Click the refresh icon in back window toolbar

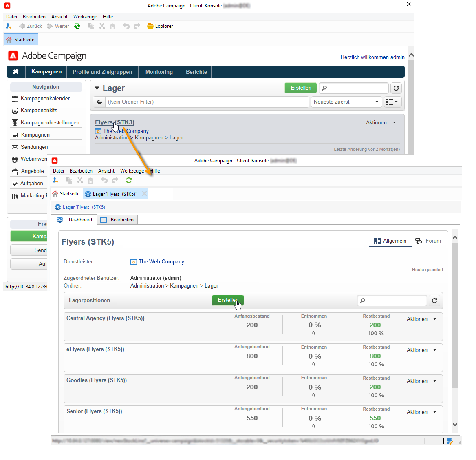click(x=77, y=26)
